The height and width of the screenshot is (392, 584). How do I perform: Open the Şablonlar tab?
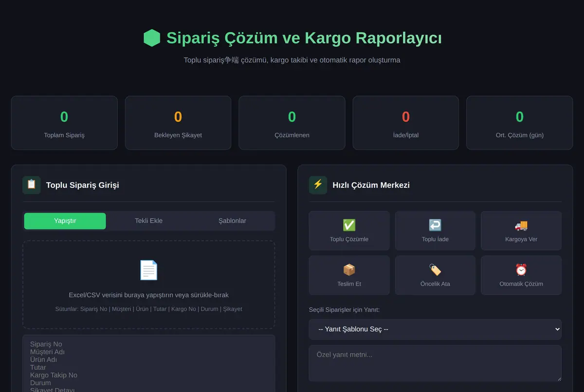coord(232,221)
